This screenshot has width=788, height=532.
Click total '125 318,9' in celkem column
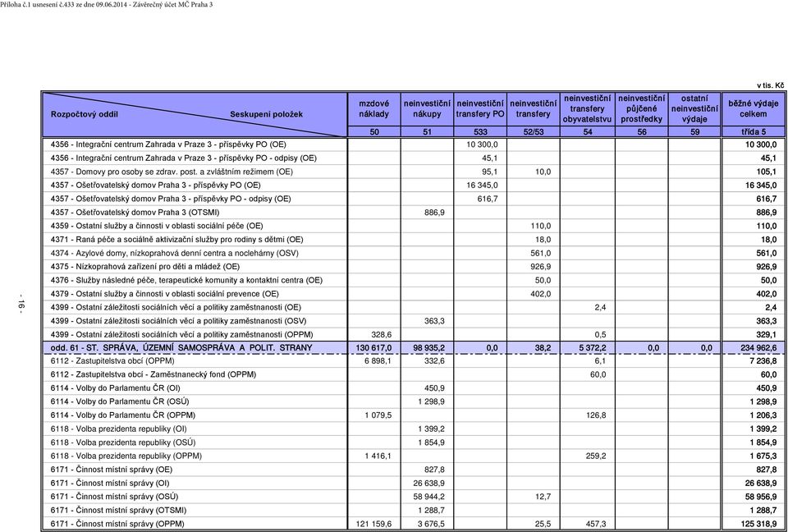[x=758, y=524]
